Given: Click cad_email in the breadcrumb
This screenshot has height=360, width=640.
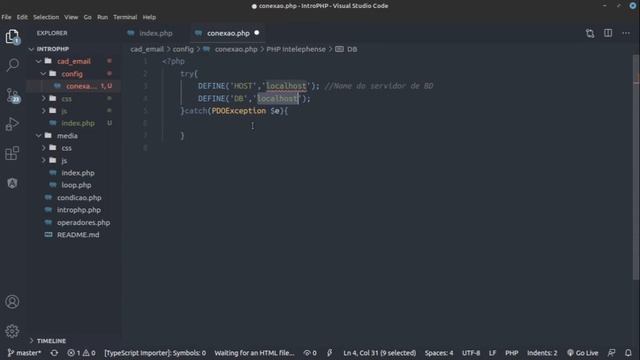Looking at the screenshot, I should pos(147,49).
